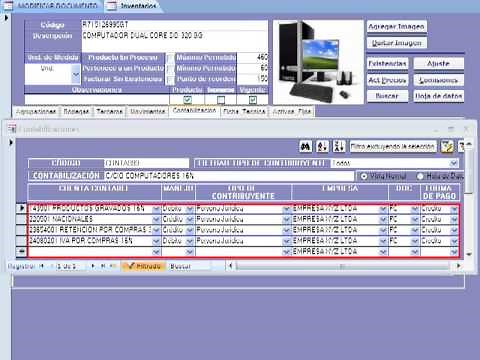Open Manejo dropdown in PRODUCTOS GRAVADOS row
Image resolution: width=480 pixels, height=360 pixels.
[190, 209]
